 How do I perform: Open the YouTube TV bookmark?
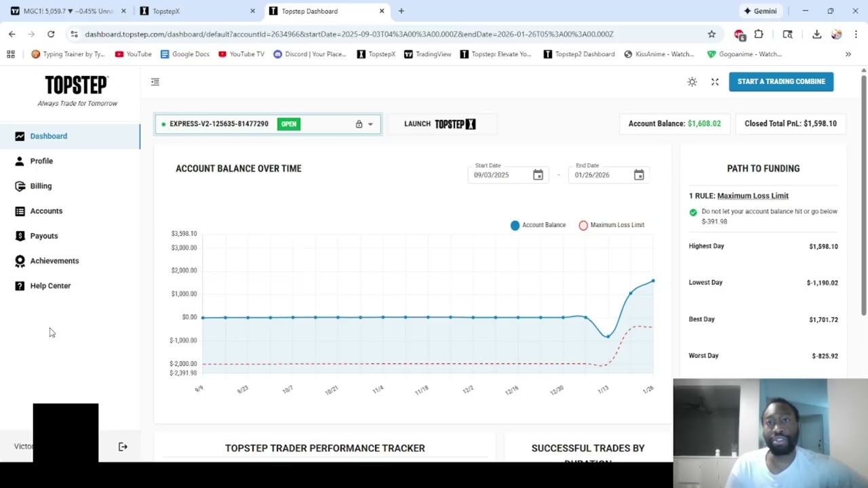[x=241, y=54]
